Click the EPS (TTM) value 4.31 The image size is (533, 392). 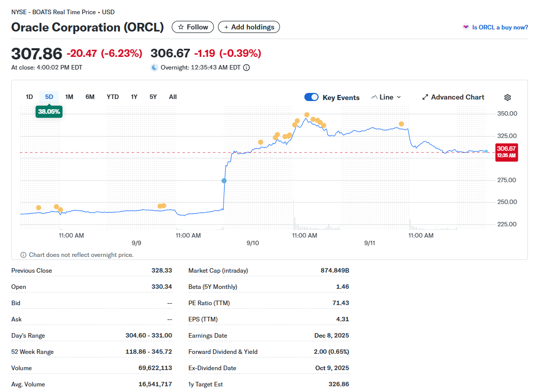[342, 319]
